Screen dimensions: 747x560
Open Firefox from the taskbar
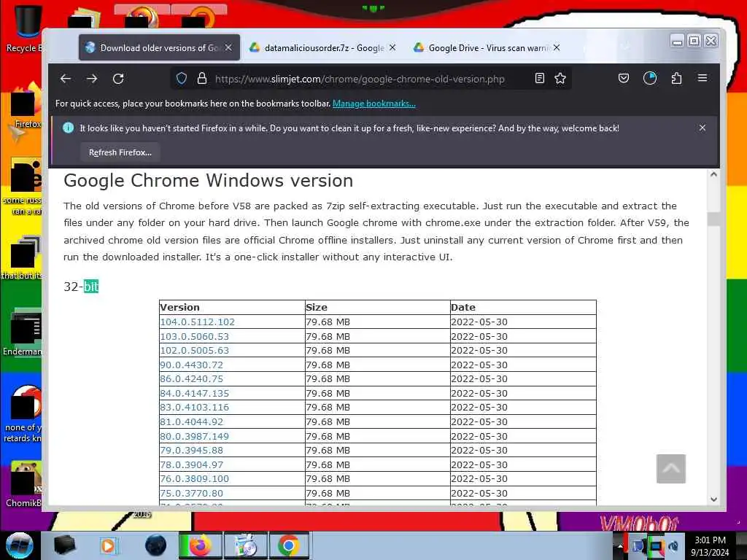point(201,545)
